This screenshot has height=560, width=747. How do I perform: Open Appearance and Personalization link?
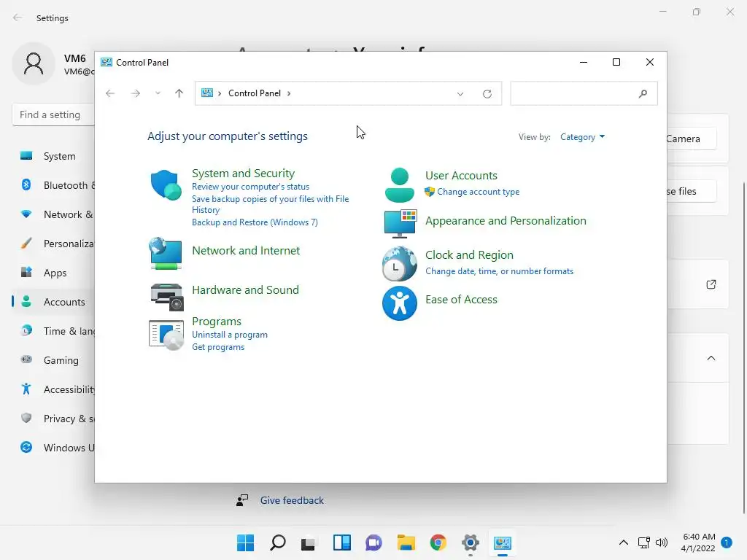pos(506,221)
